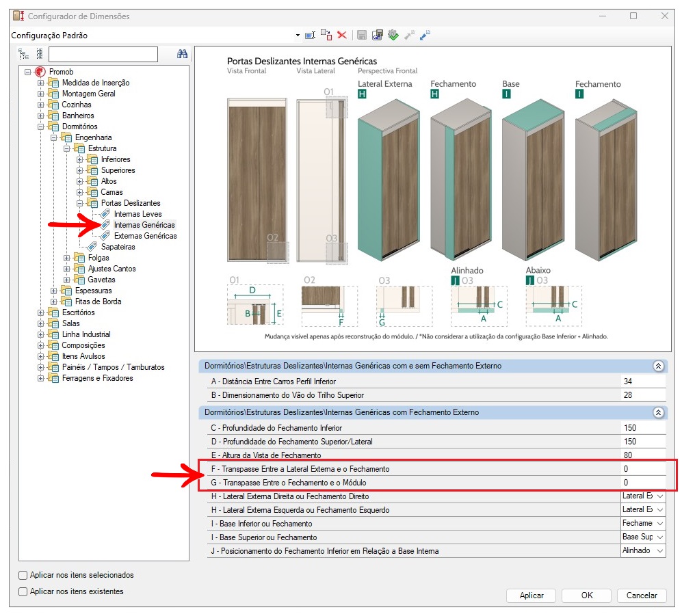Click the Aplicar button

[532, 595]
